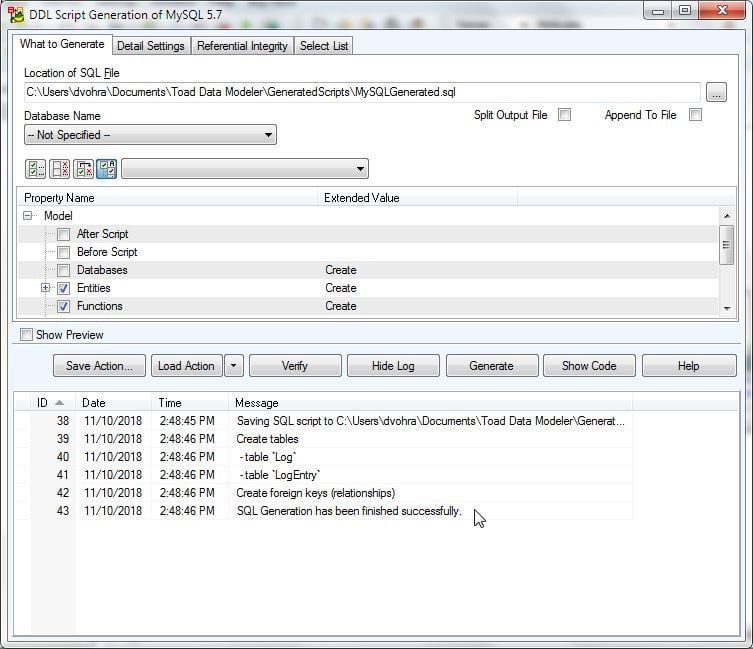Screen dimensions: 753x649
Task: Toggle the highlighted show-all-items toolbar icon
Action: click(107, 169)
